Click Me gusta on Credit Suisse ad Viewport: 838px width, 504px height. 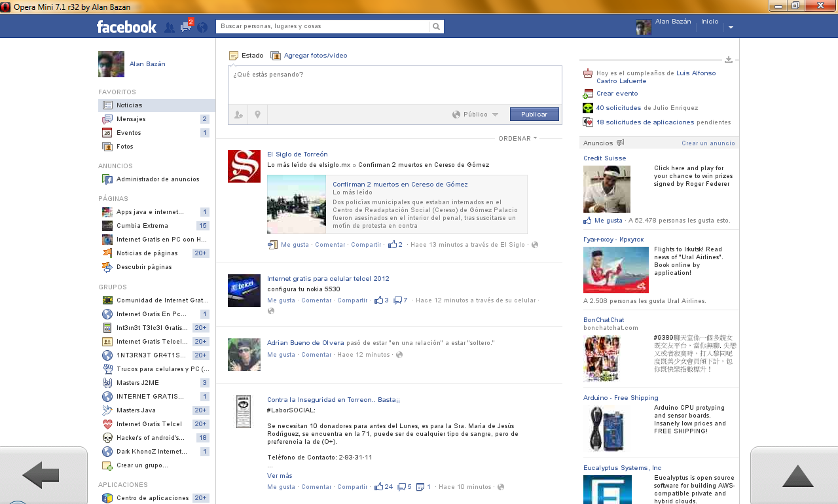point(608,221)
